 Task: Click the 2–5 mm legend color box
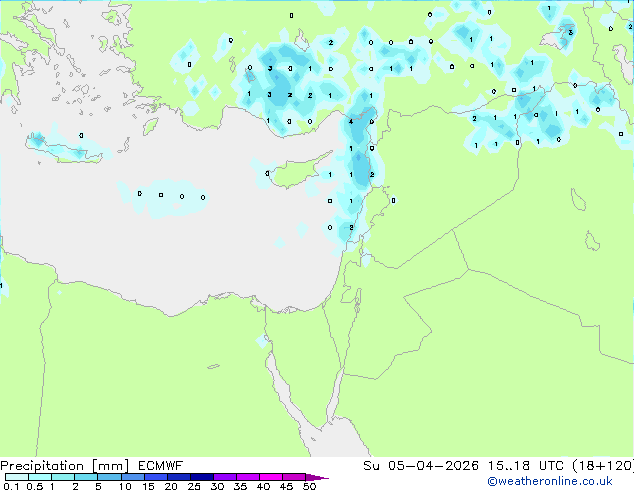click(x=86, y=477)
